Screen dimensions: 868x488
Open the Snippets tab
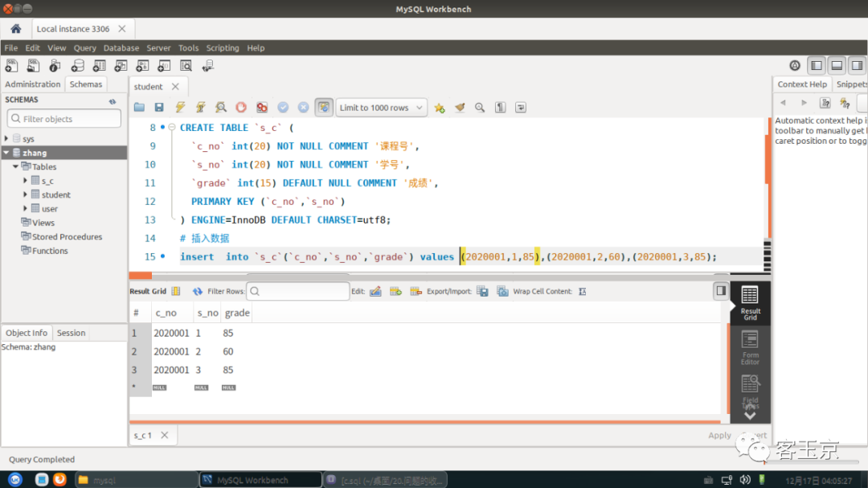pos(851,84)
